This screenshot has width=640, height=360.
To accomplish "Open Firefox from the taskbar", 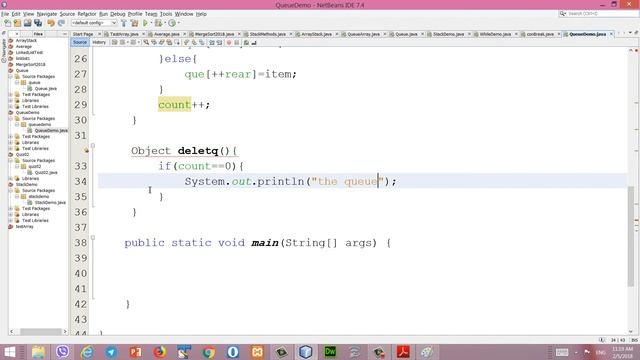I will pyautogui.click(x=160, y=352).
